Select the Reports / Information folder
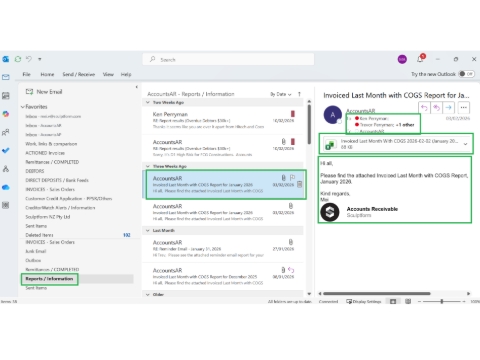This screenshot has width=480, height=360. tap(49, 279)
